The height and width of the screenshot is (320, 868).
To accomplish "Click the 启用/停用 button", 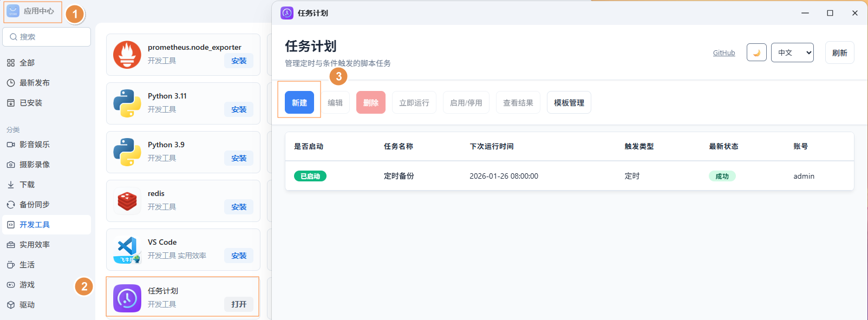I will tap(466, 102).
